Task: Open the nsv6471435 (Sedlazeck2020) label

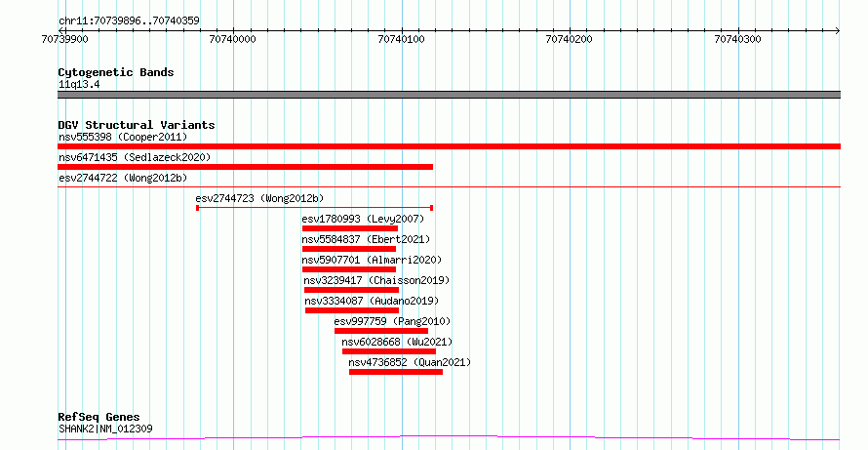Action: pos(135,157)
